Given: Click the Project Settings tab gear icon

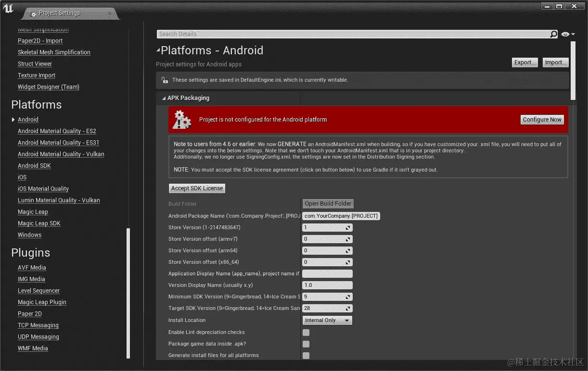Looking at the screenshot, I should [33, 14].
